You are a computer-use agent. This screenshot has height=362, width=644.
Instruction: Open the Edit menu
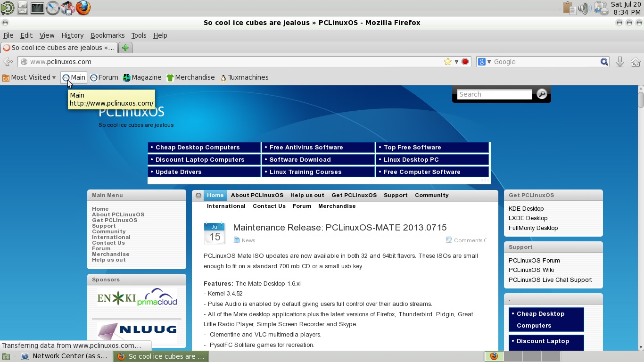(x=26, y=35)
